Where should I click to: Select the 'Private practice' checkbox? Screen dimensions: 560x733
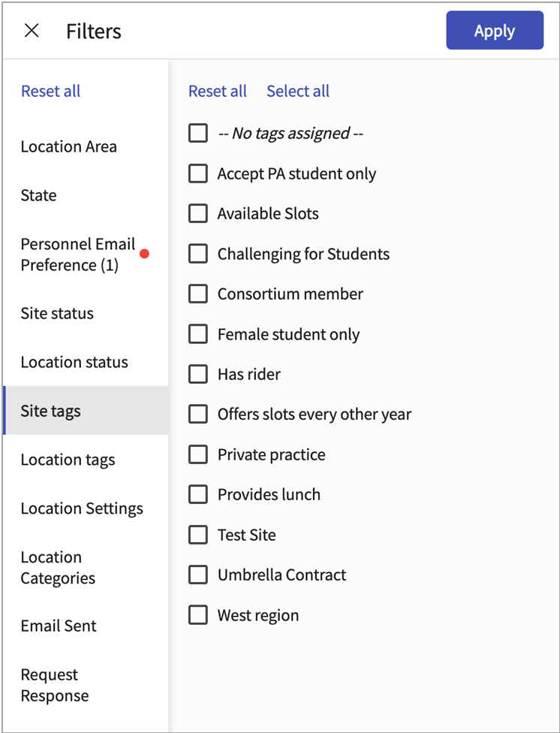[x=197, y=454]
